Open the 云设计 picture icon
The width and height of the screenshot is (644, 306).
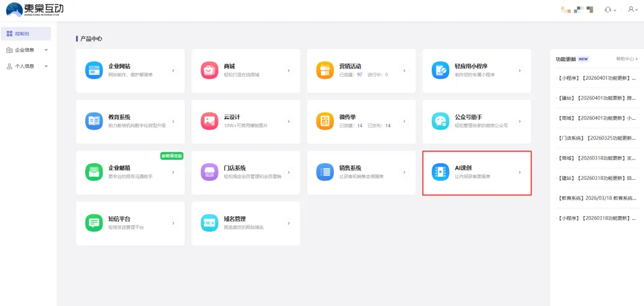click(x=209, y=121)
